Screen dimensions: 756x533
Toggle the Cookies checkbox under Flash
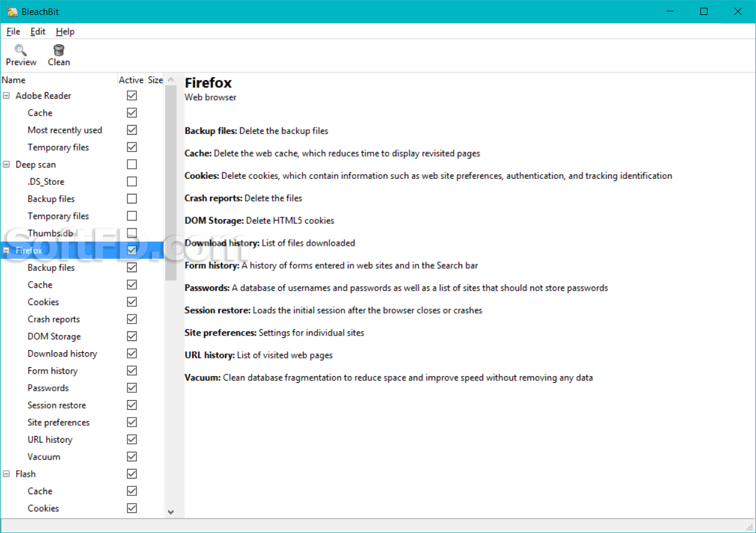click(132, 508)
